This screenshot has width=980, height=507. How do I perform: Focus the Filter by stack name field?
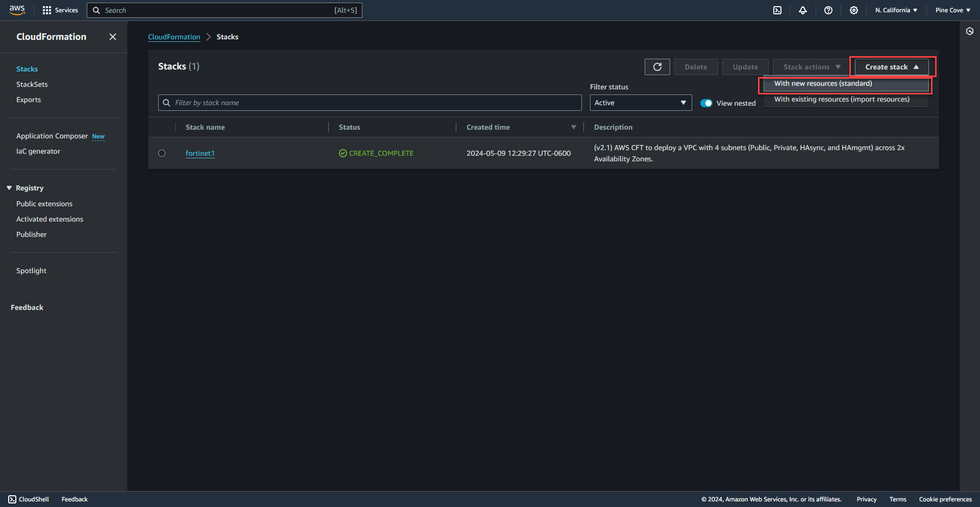click(x=370, y=103)
